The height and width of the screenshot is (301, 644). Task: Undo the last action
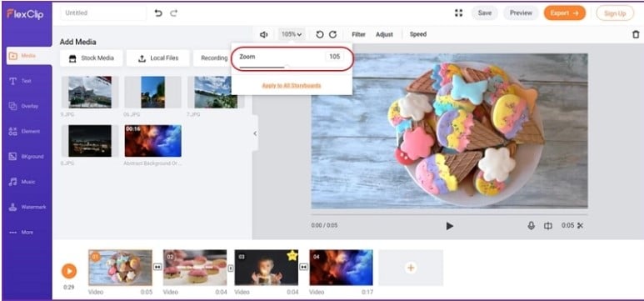158,13
